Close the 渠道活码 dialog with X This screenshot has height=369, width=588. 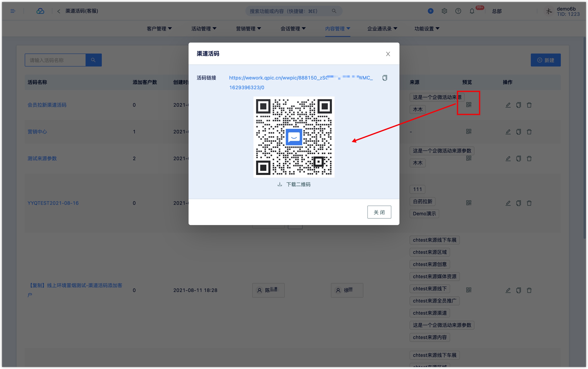pyautogui.click(x=388, y=54)
